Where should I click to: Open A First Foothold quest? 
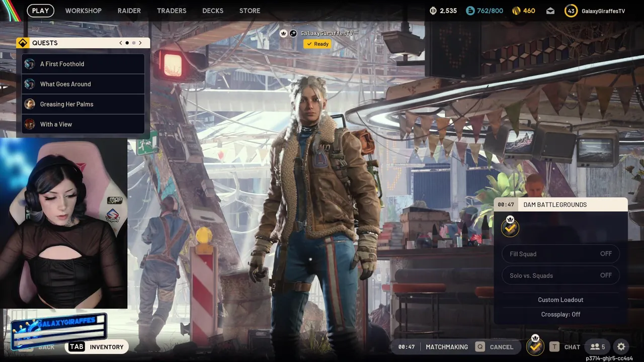[x=83, y=64]
